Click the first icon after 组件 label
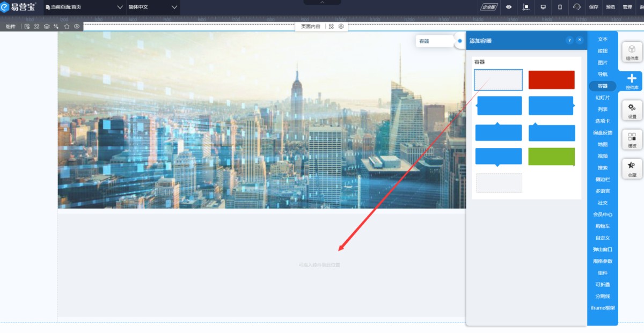644x333 pixels. [27, 26]
